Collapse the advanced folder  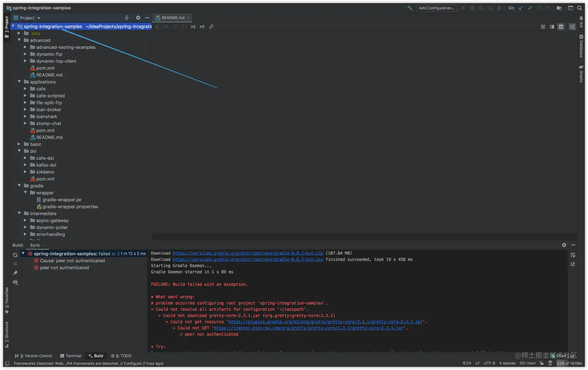(x=19, y=40)
